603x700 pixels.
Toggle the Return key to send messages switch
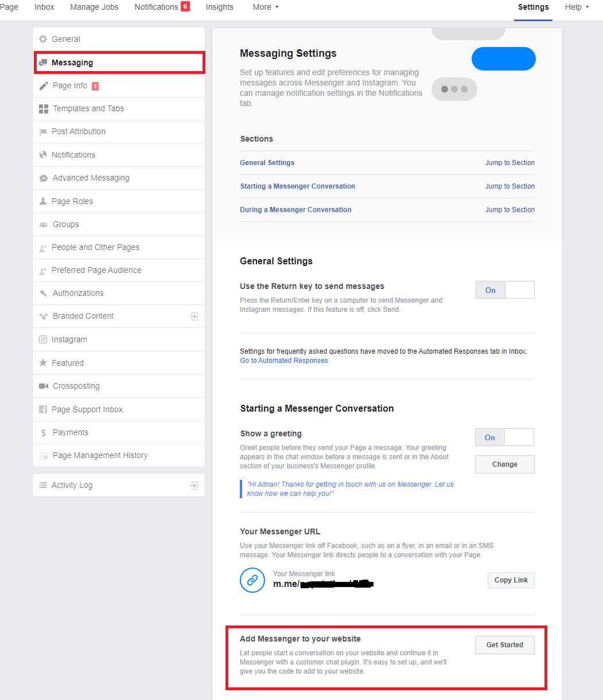pos(505,290)
